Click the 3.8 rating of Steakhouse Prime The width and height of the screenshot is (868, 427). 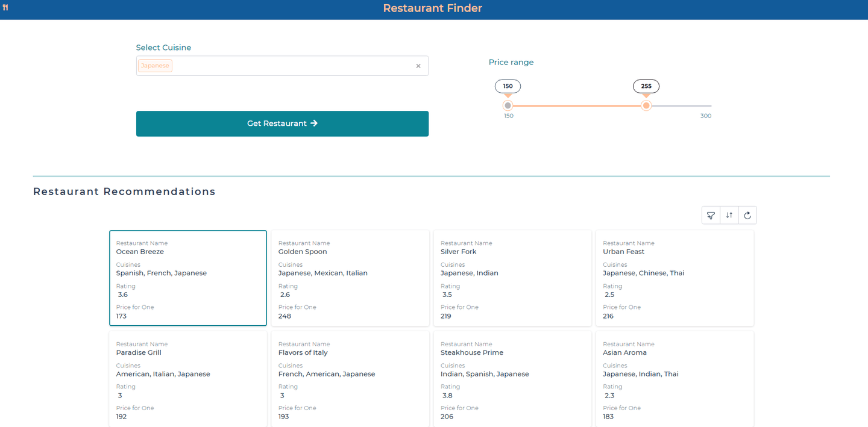pyautogui.click(x=447, y=396)
